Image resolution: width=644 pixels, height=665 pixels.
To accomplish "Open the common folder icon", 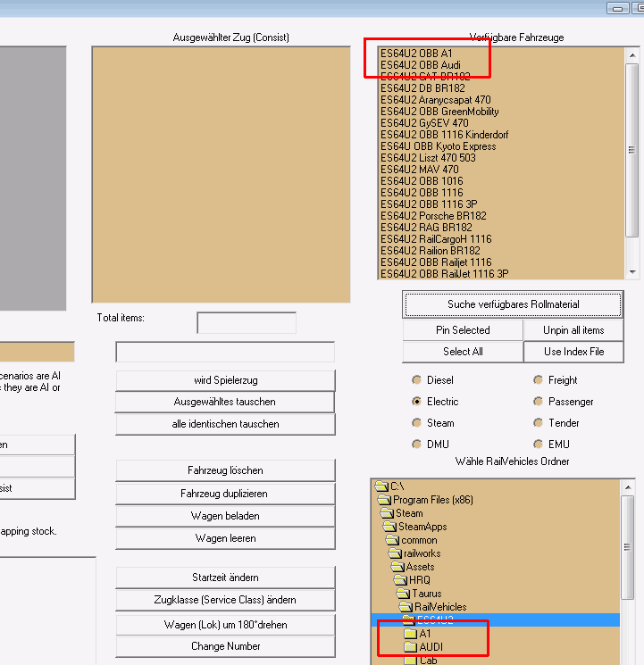I will (x=392, y=540).
